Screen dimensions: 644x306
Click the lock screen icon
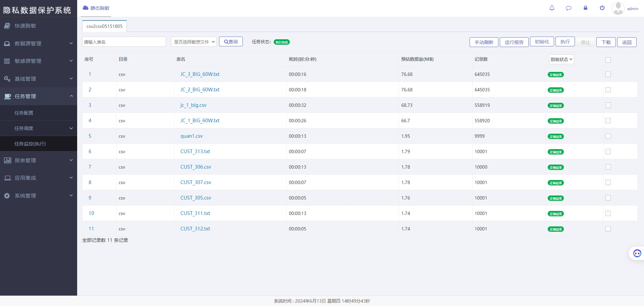[x=585, y=8]
